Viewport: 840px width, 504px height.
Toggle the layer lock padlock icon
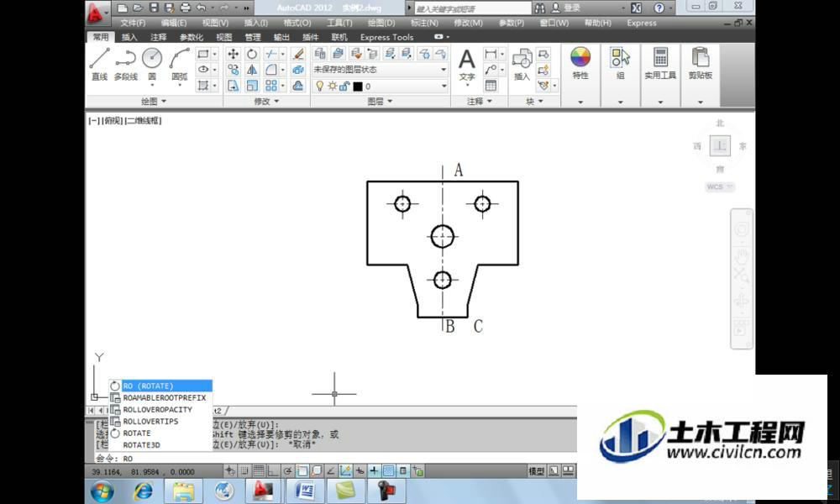344,87
